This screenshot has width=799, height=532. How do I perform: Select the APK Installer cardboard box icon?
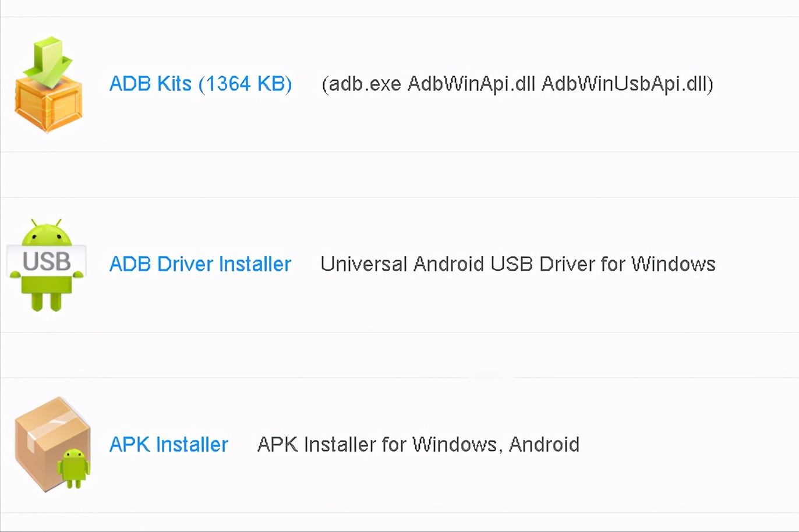click(53, 445)
